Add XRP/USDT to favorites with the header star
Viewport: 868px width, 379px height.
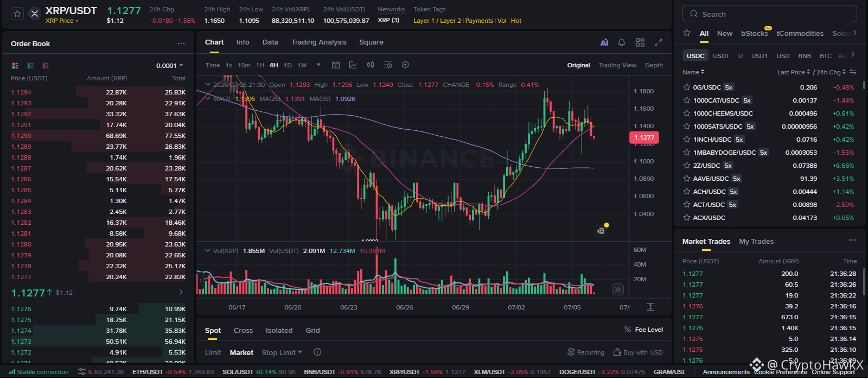[17, 14]
